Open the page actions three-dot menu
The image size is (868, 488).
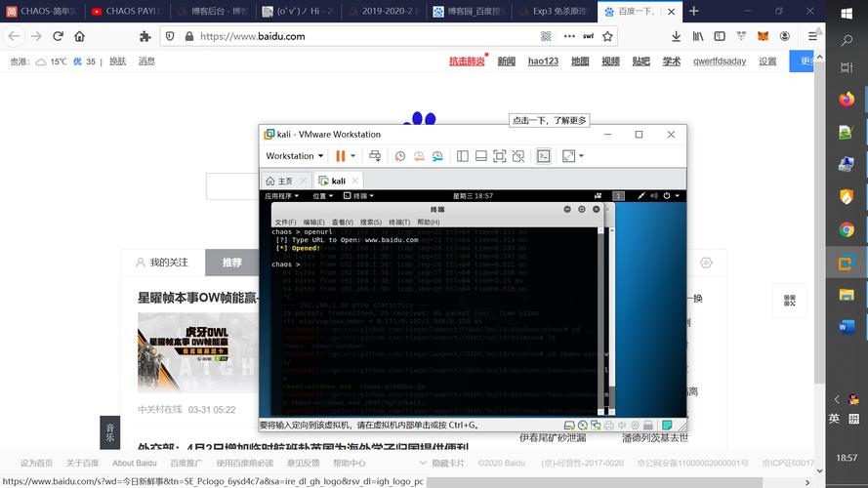click(x=569, y=36)
